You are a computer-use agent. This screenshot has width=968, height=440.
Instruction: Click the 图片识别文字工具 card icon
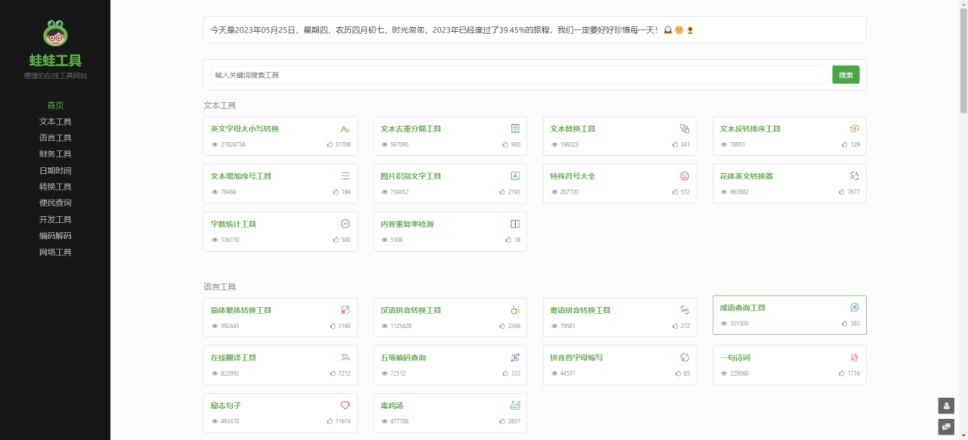[x=515, y=176]
